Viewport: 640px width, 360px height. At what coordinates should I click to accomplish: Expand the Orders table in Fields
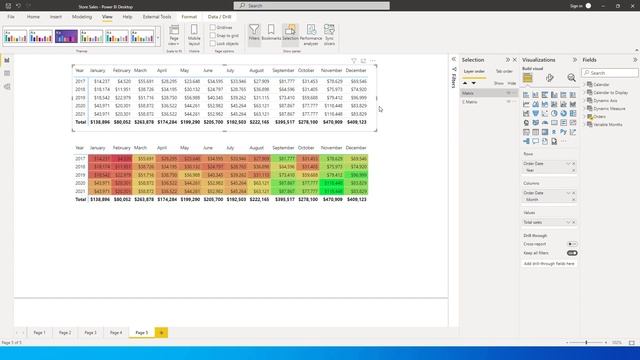pos(584,117)
